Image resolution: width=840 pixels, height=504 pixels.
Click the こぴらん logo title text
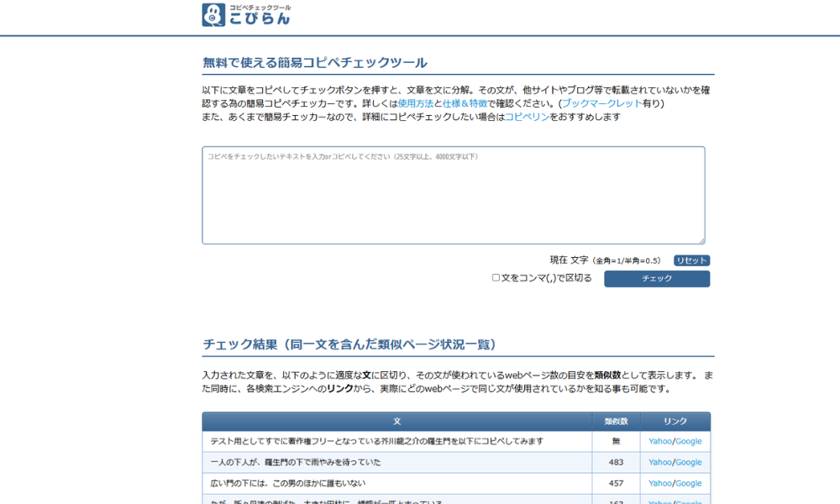(260, 18)
